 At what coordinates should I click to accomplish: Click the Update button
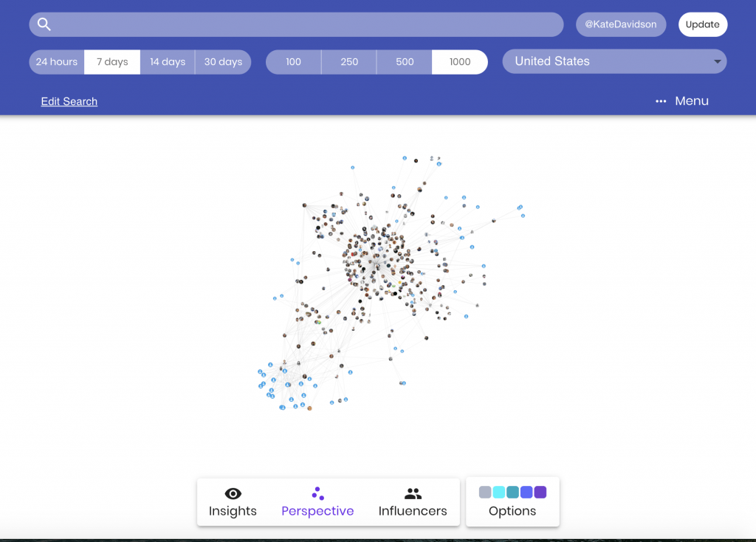tap(702, 24)
